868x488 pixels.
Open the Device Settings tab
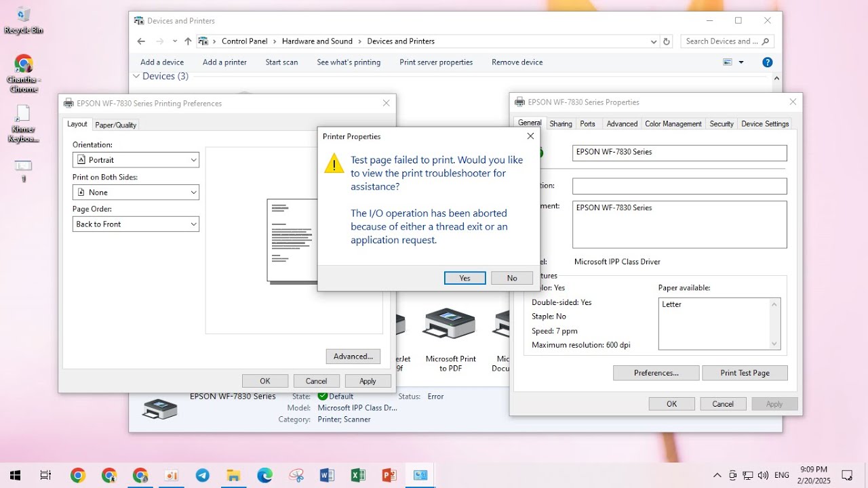pyautogui.click(x=765, y=124)
